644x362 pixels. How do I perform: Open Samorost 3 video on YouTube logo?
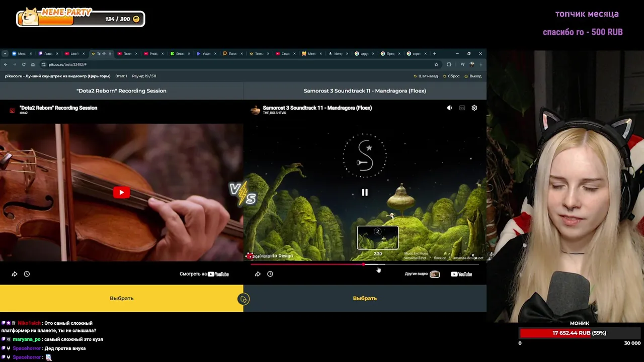click(x=461, y=274)
